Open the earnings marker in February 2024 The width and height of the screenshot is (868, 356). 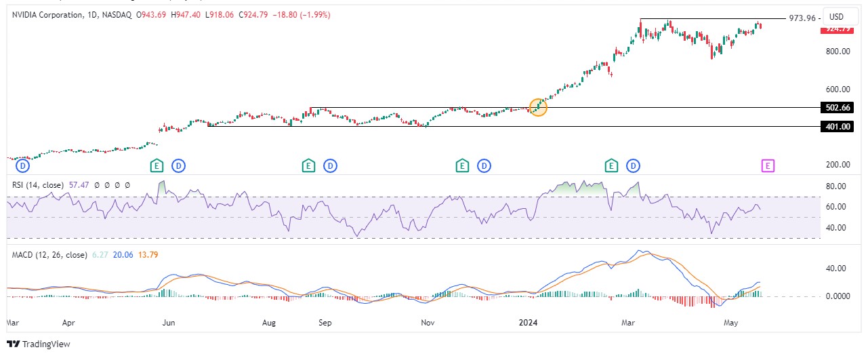pyautogui.click(x=611, y=165)
